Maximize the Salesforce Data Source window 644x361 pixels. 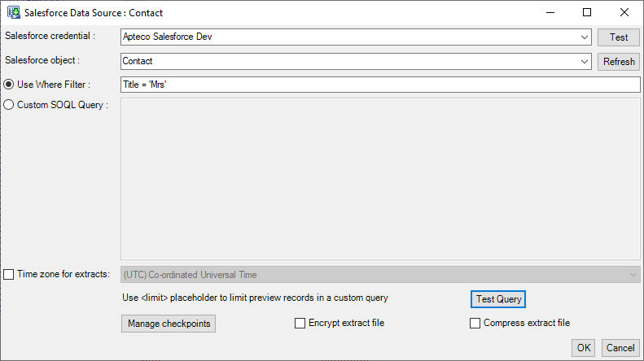pyautogui.click(x=587, y=13)
